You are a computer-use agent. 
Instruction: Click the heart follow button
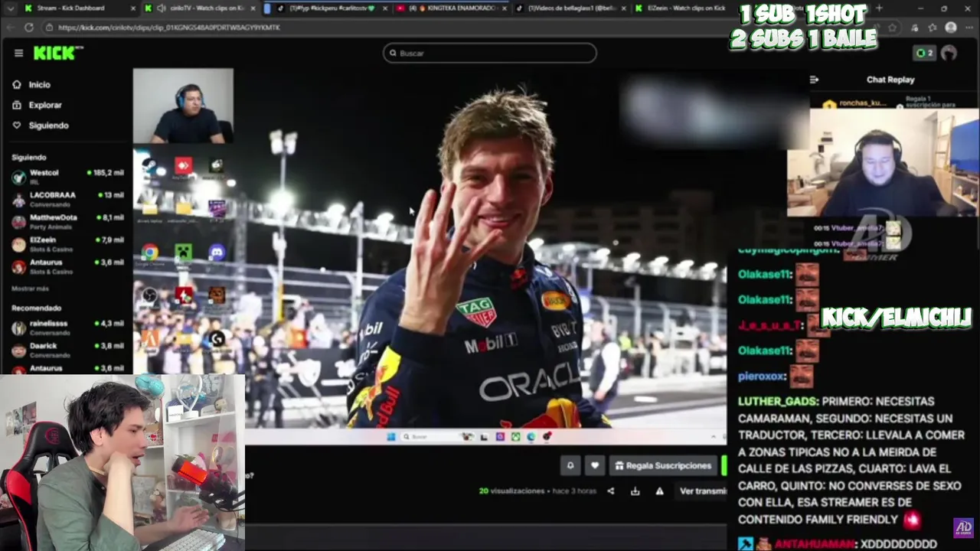595,465
